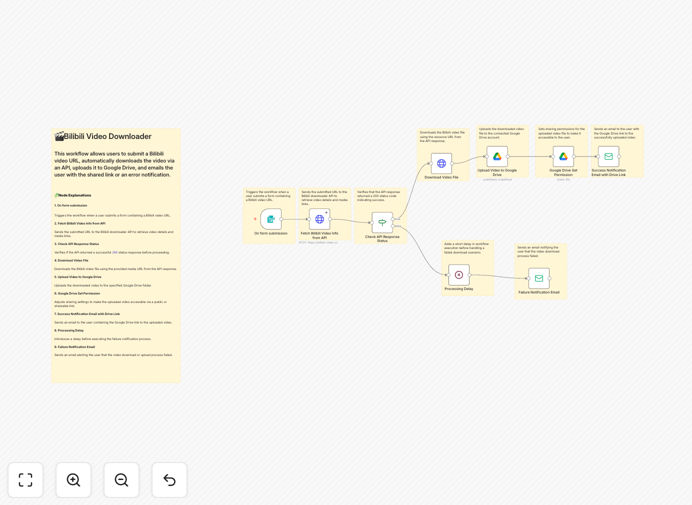Click the sticky note text above On form submission
The height and width of the screenshot is (505, 692).
coord(268,196)
